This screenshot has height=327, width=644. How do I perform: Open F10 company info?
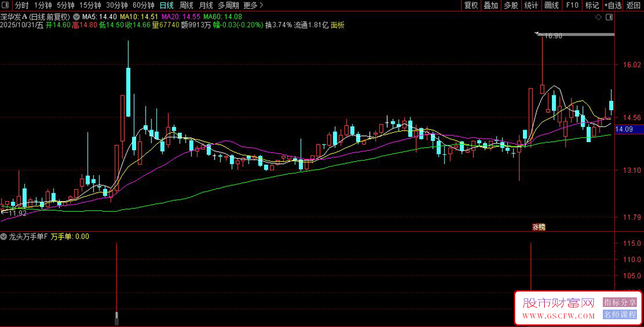pyautogui.click(x=572, y=5)
